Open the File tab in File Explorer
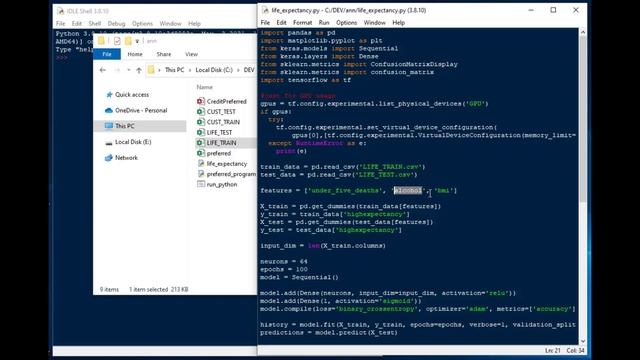Viewport: 640px width, 360px height. tap(107, 54)
